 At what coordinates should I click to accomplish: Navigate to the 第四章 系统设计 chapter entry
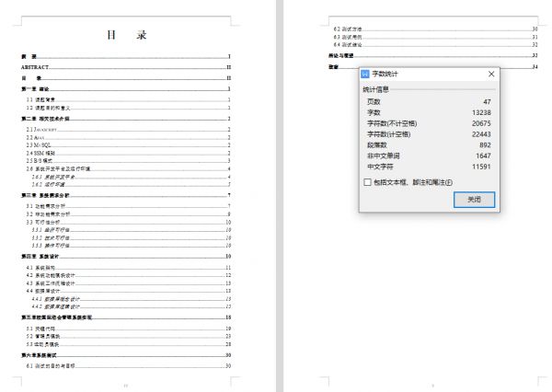pos(44,256)
